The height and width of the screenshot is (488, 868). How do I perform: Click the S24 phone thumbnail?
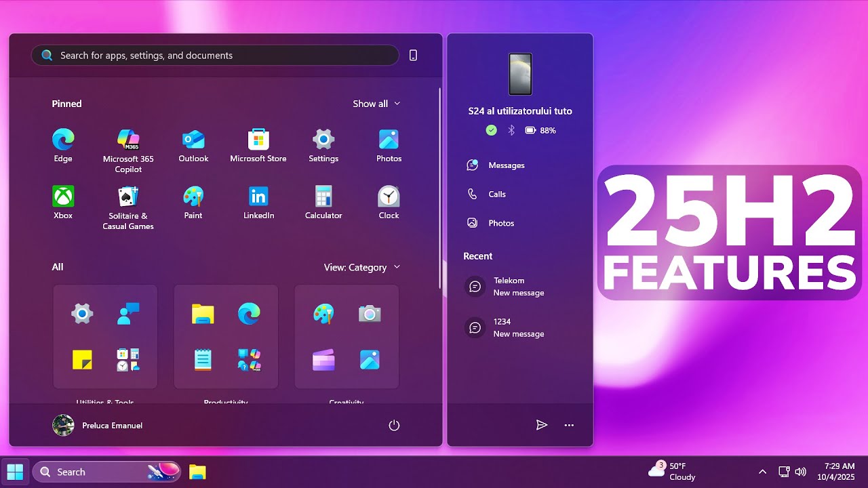pyautogui.click(x=520, y=74)
